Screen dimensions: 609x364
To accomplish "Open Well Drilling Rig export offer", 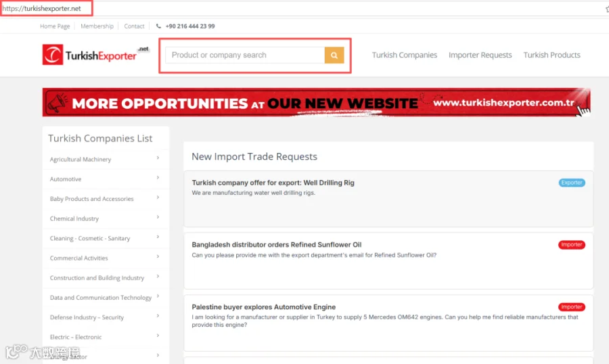I will [273, 183].
